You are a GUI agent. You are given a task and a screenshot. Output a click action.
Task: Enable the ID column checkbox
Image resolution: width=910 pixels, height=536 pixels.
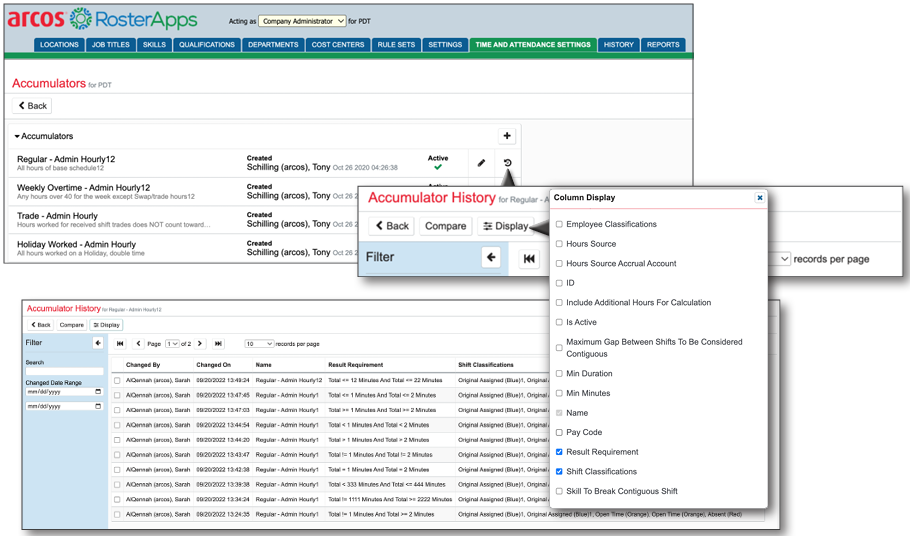(x=559, y=283)
